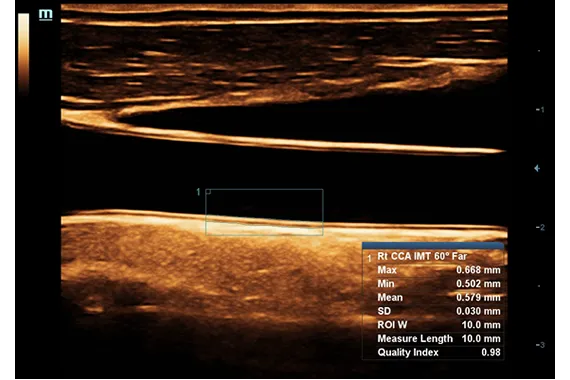Click the SD 0.030 mm row
The height and width of the screenshot is (380, 570).
(x=439, y=311)
